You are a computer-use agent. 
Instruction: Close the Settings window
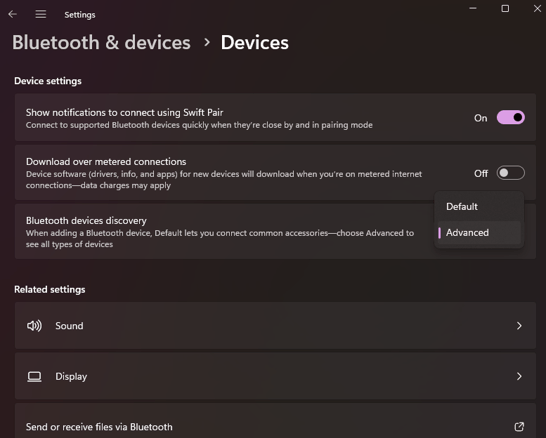(537, 8)
